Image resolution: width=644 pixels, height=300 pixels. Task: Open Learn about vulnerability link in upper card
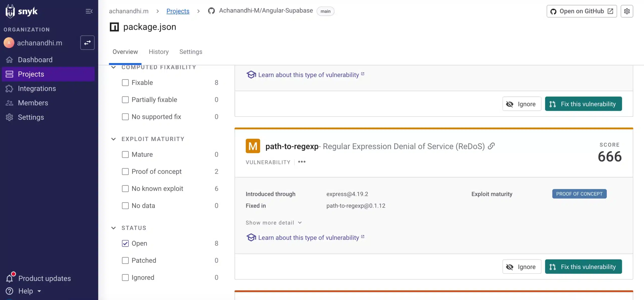pyautogui.click(x=308, y=75)
